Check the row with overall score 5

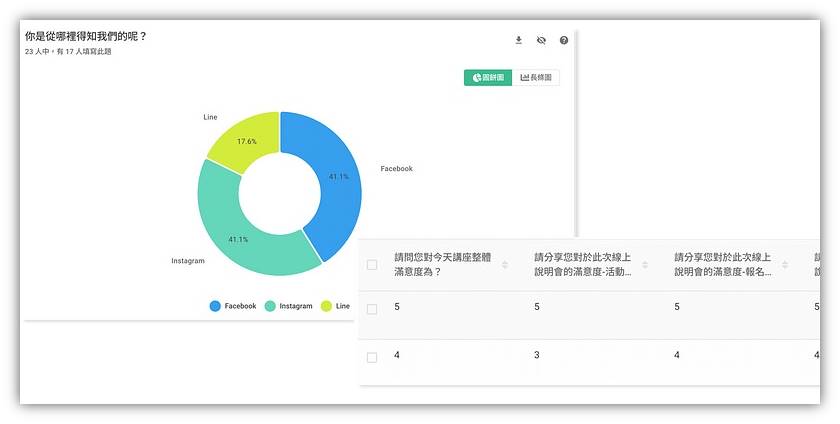point(372,309)
